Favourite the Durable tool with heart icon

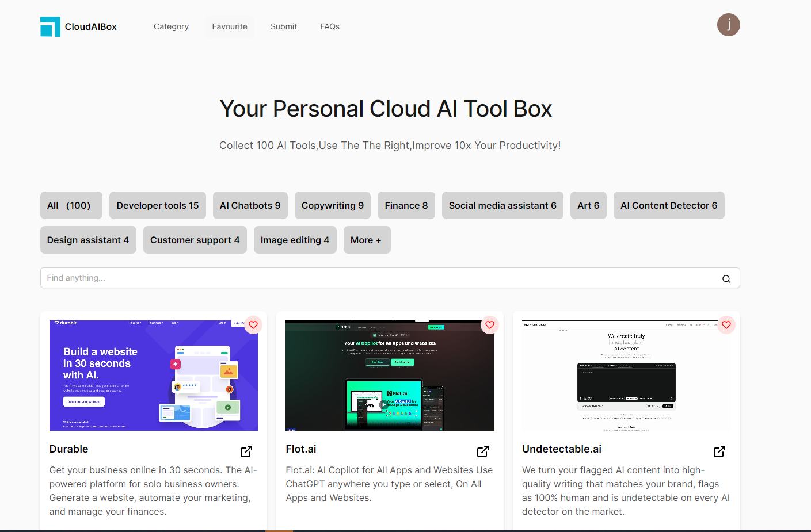pos(253,325)
